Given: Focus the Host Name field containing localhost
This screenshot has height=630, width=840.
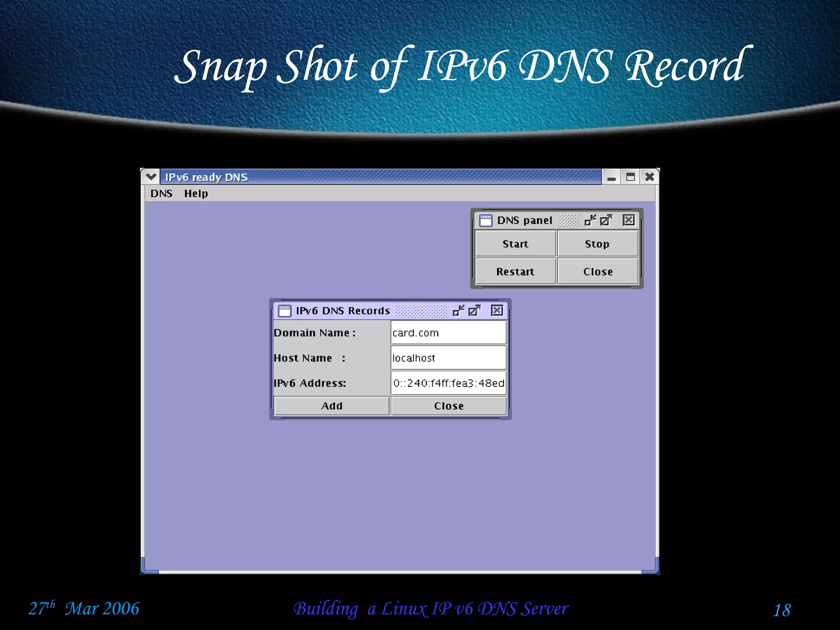Looking at the screenshot, I should click(x=449, y=358).
